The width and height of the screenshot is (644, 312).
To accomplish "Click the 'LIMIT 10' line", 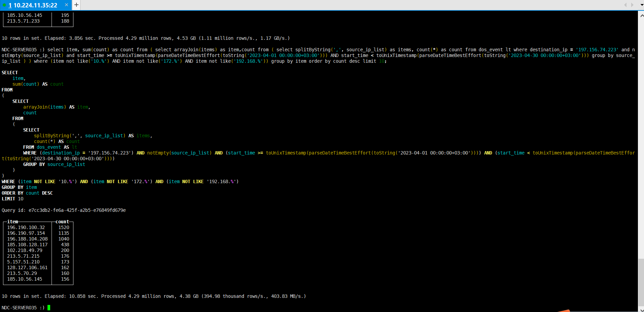I will (12, 199).
